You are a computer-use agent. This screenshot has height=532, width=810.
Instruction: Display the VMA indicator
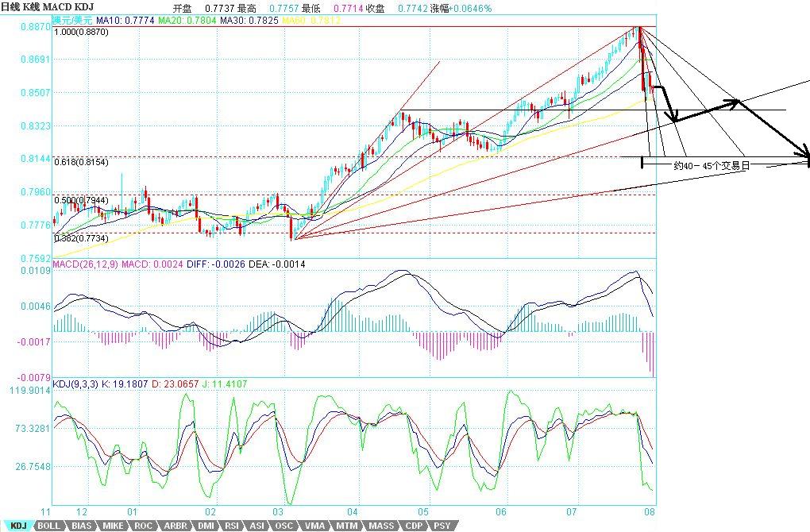(x=314, y=525)
